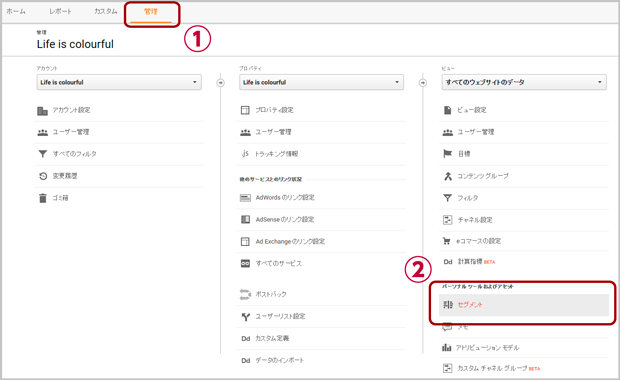This screenshot has width=620, height=380.
Task: Click the people icon in プロパティ column's ユーザー管理
Action: pos(245,132)
